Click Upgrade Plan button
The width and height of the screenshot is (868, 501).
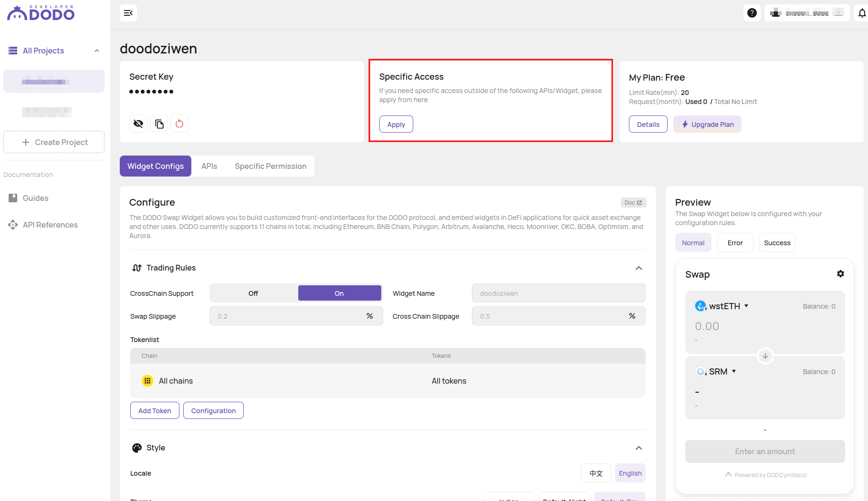click(707, 124)
